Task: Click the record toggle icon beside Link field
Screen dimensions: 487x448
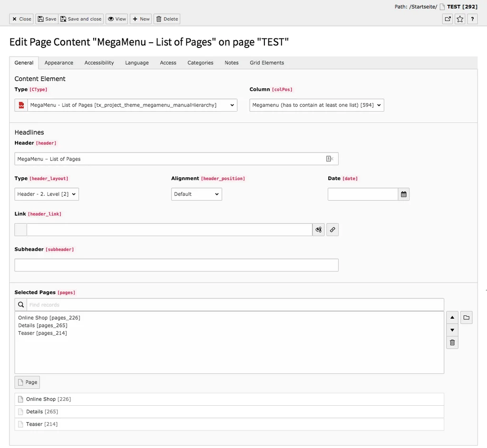Action: [x=318, y=229]
